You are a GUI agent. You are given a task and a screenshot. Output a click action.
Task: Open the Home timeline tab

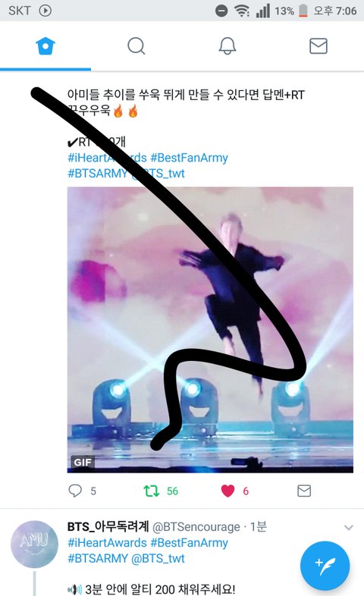click(45, 46)
